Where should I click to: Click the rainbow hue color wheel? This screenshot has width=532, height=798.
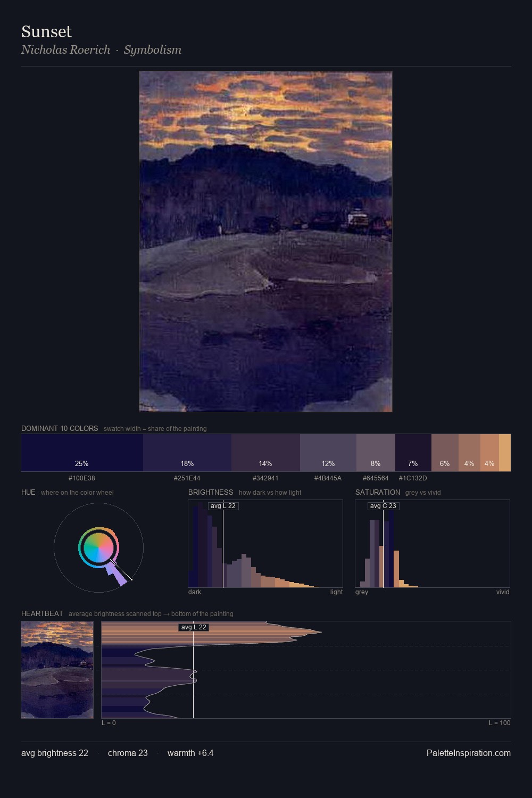(x=98, y=547)
